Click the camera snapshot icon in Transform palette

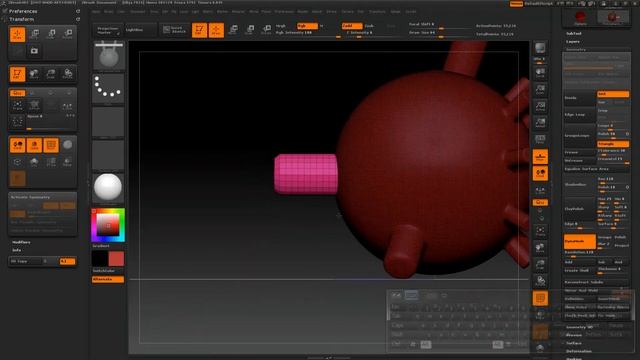[x=34, y=51]
